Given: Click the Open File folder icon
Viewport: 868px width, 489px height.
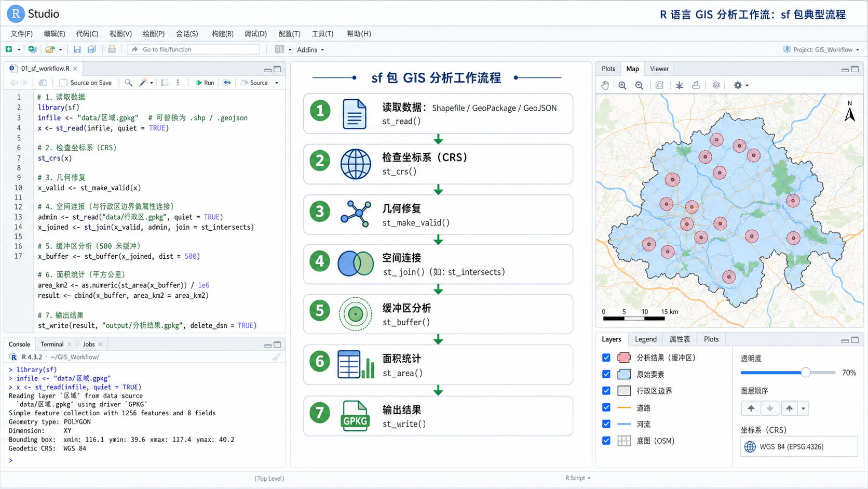Looking at the screenshot, I should point(50,49).
